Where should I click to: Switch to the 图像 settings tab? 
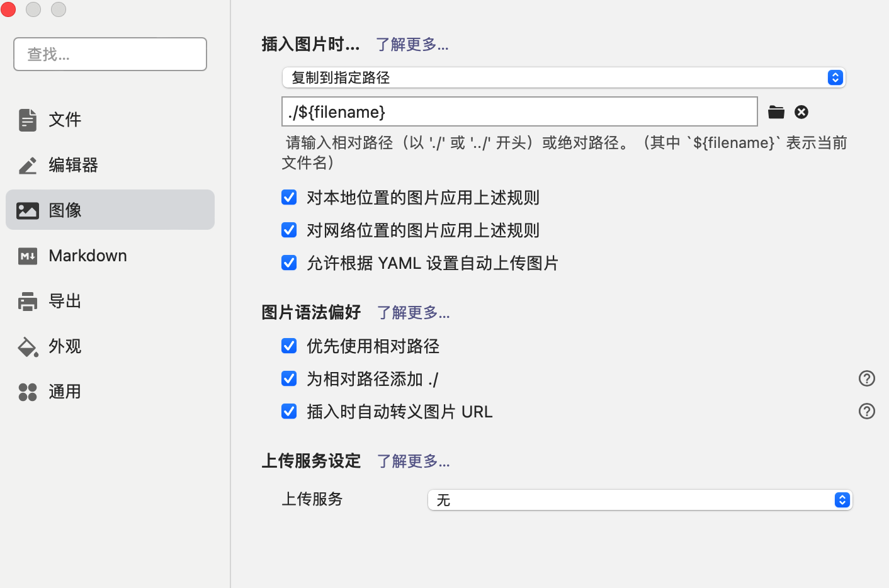tap(110, 210)
